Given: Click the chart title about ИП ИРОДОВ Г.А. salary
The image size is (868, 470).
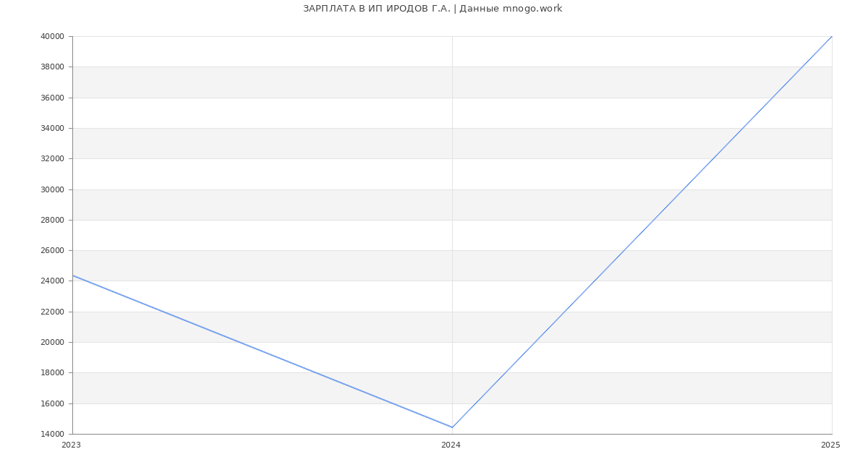Looking at the screenshot, I should (x=433, y=9).
